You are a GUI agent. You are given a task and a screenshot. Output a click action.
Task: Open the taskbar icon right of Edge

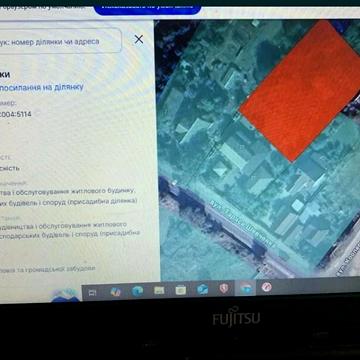[159, 290]
